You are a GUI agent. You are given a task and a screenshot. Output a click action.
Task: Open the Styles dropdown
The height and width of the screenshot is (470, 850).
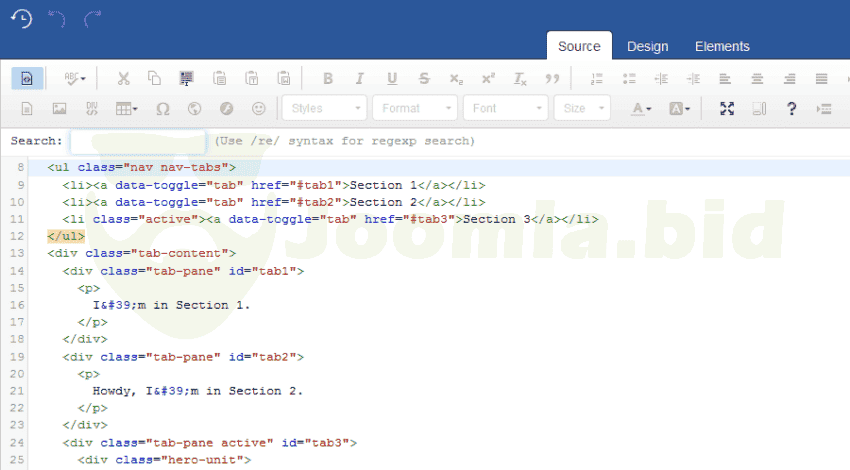(325, 108)
